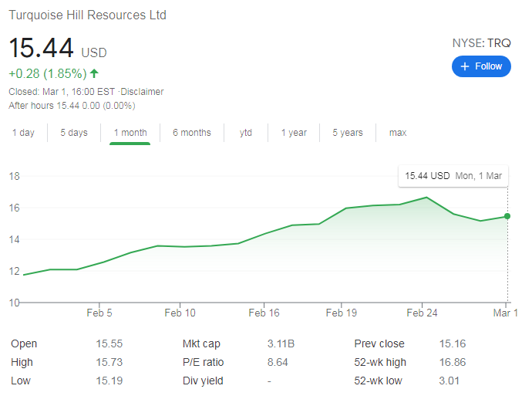Click the 52-wk high label
Image resolution: width=532 pixels, height=406 pixels.
click(x=380, y=362)
